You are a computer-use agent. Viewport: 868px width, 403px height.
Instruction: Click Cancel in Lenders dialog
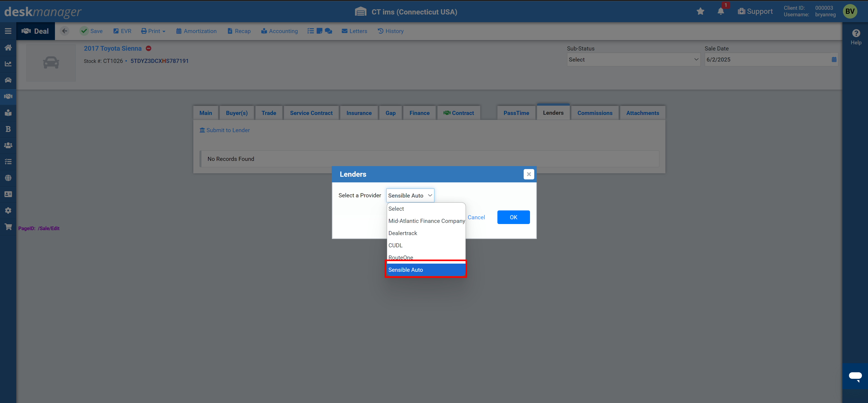coord(476,217)
